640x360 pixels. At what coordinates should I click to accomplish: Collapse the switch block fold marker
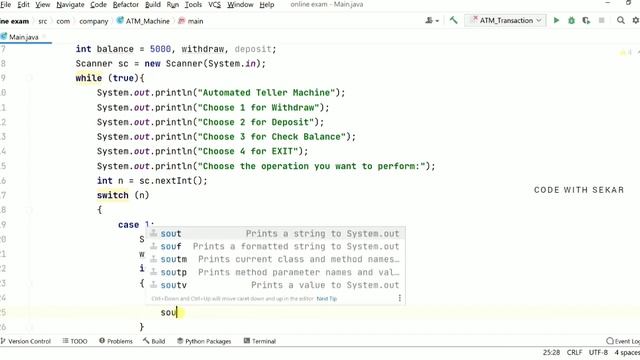pyautogui.click(x=30, y=210)
